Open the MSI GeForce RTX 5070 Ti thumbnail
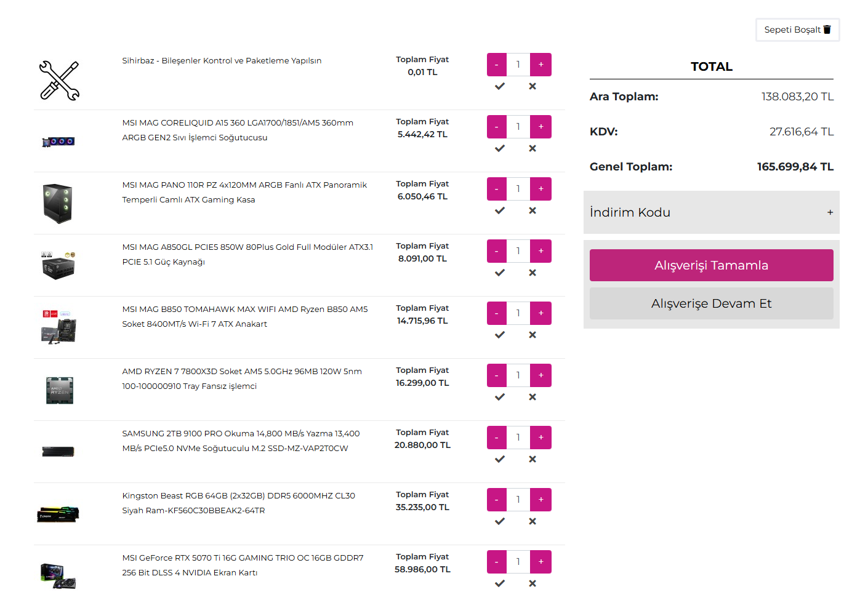 click(58, 576)
